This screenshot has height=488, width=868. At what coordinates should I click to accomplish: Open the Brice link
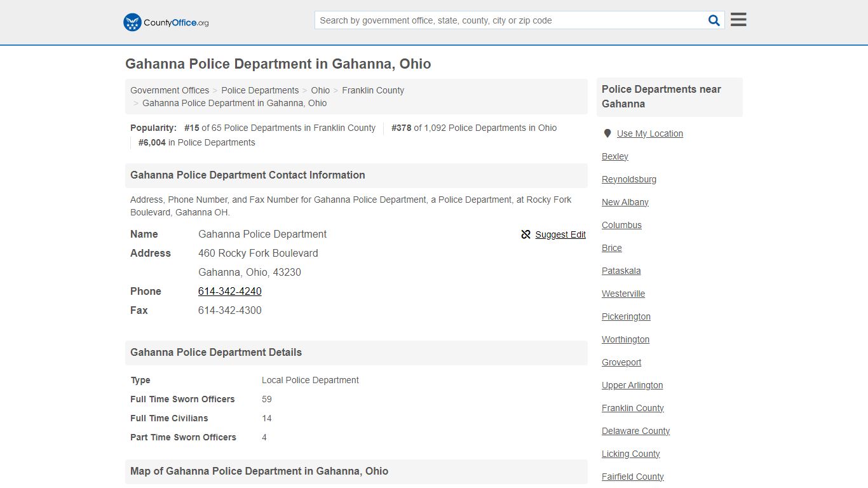tap(612, 248)
